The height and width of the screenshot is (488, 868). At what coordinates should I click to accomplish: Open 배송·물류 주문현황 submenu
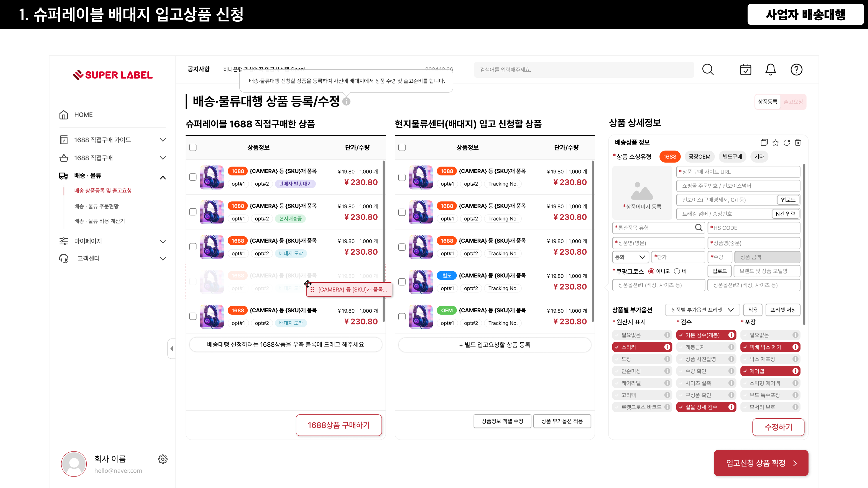click(x=96, y=206)
